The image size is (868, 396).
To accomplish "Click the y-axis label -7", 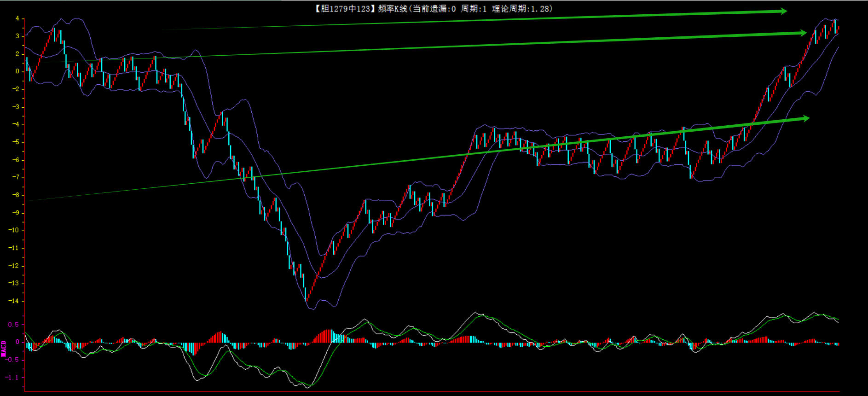I will pos(16,177).
